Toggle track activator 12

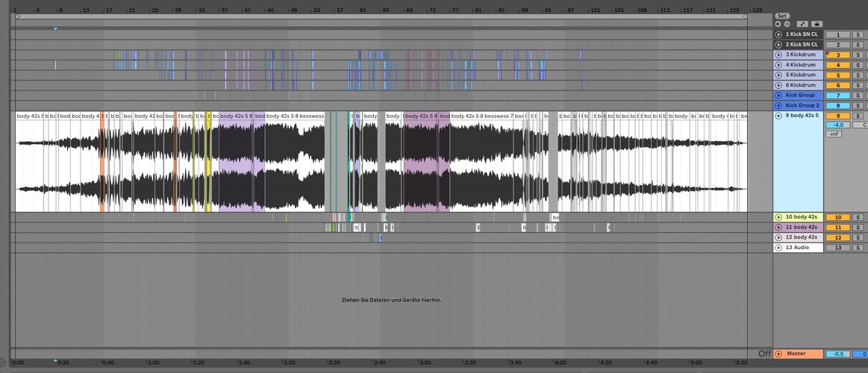[x=837, y=237]
